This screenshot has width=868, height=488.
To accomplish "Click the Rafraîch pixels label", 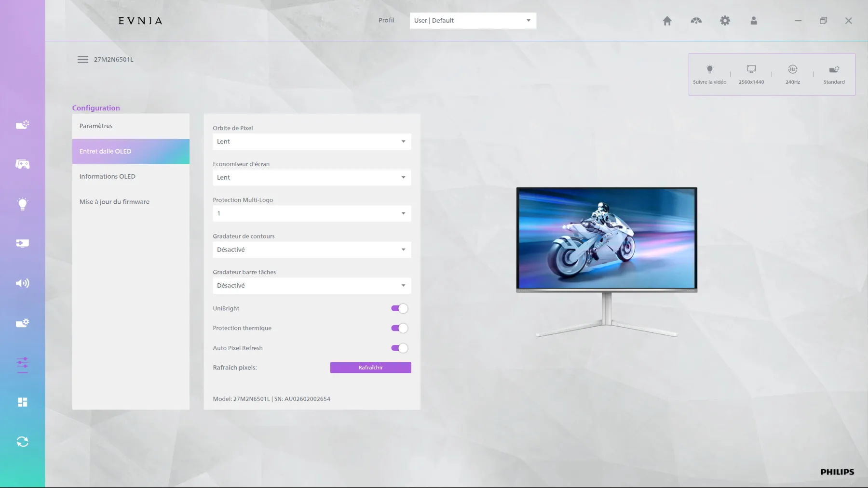I will click(235, 368).
